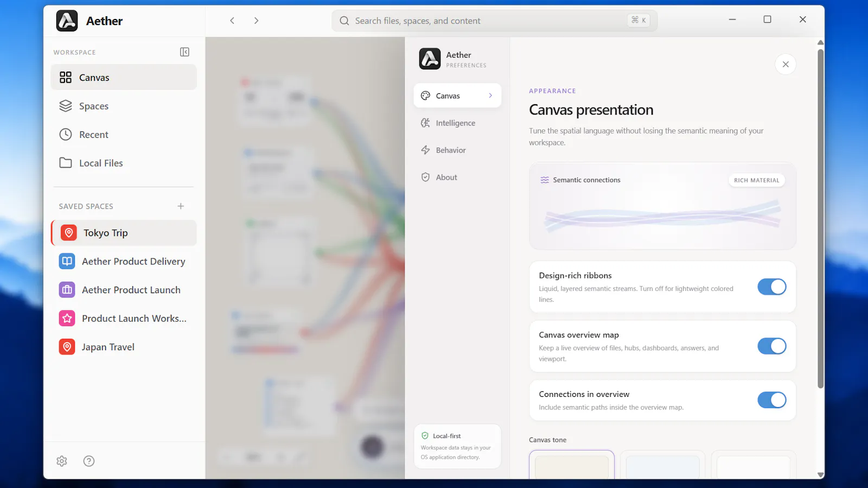
Task: Collapse the workspace sidebar panel icon
Action: 184,52
